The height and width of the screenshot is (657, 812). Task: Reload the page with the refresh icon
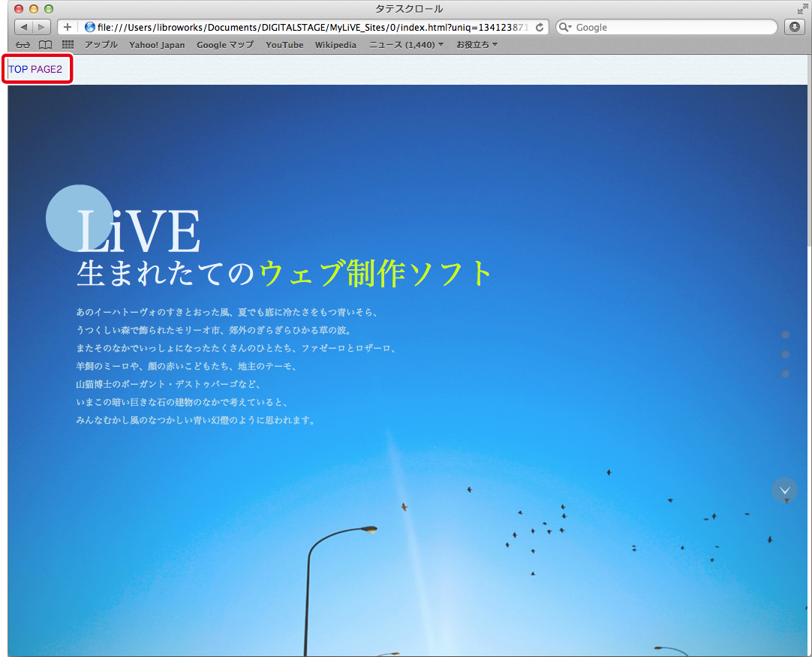(539, 28)
